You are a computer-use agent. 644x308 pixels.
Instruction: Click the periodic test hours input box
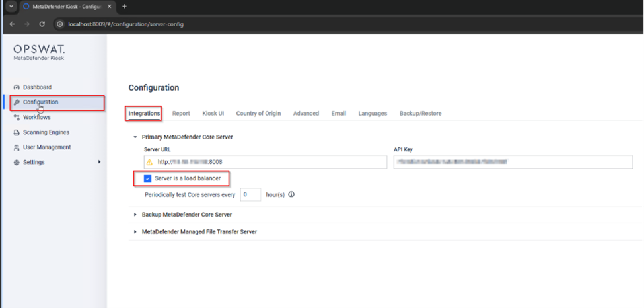(250, 195)
